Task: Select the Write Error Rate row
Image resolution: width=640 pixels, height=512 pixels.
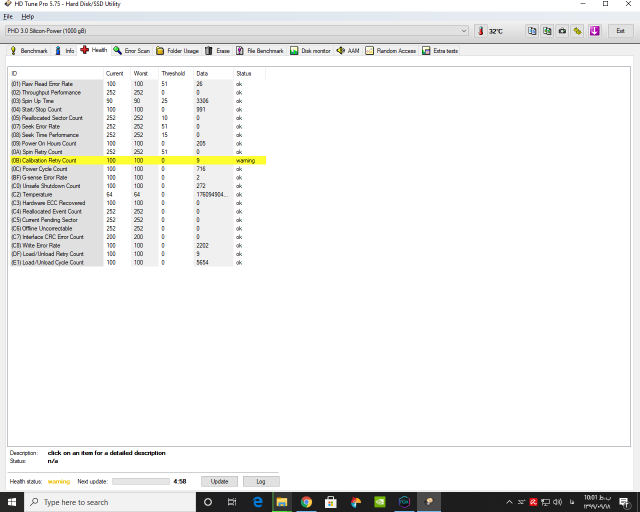Action: (138, 245)
